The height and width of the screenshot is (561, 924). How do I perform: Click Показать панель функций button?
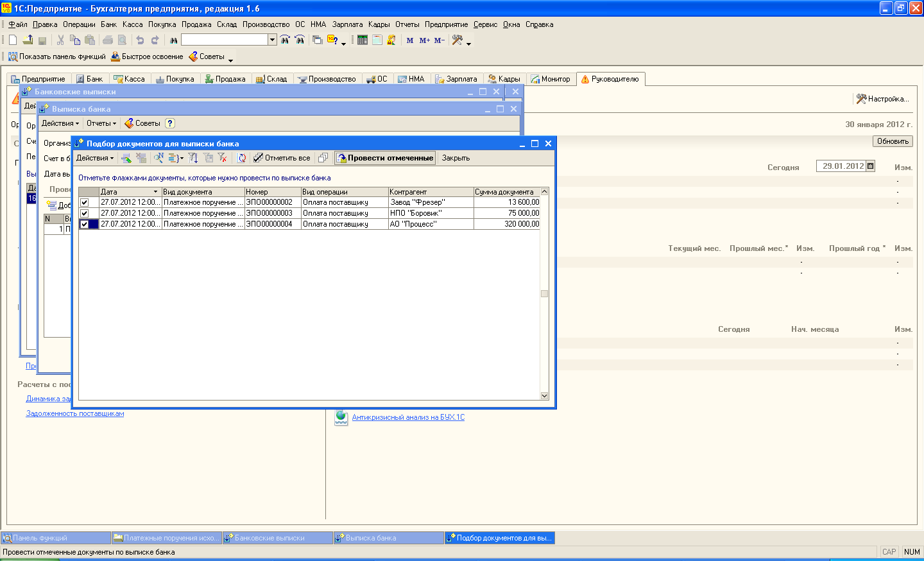56,56
